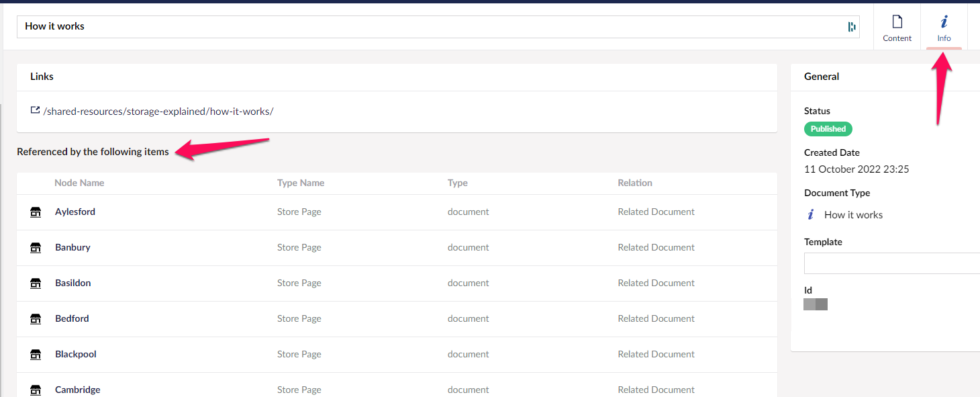Viewport: 980px width, 397px height.
Task: Click the Basildon store icon
Action: pyautogui.click(x=36, y=283)
